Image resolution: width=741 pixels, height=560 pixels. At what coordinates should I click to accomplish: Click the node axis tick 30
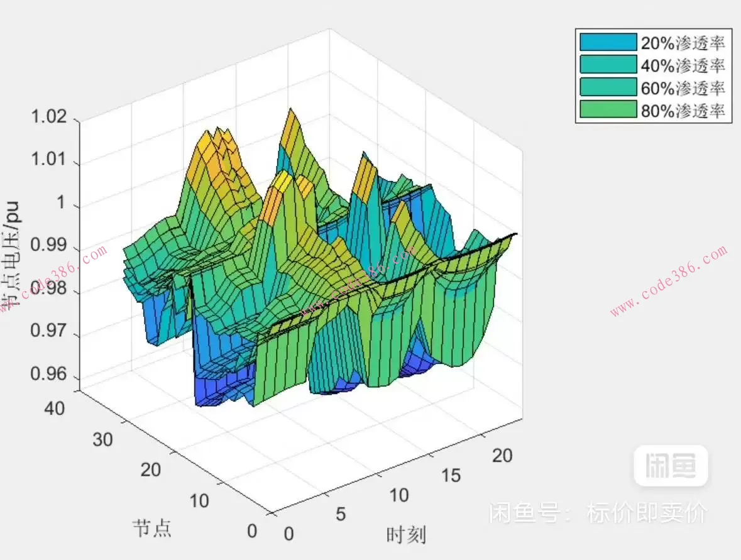click(102, 439)
